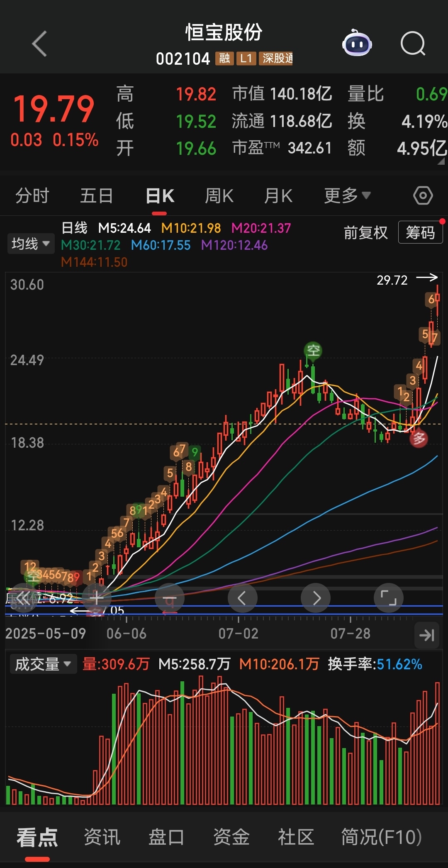Tap the M10:21.98 moving average label
The image size is (448, 868).
[191, 228]
